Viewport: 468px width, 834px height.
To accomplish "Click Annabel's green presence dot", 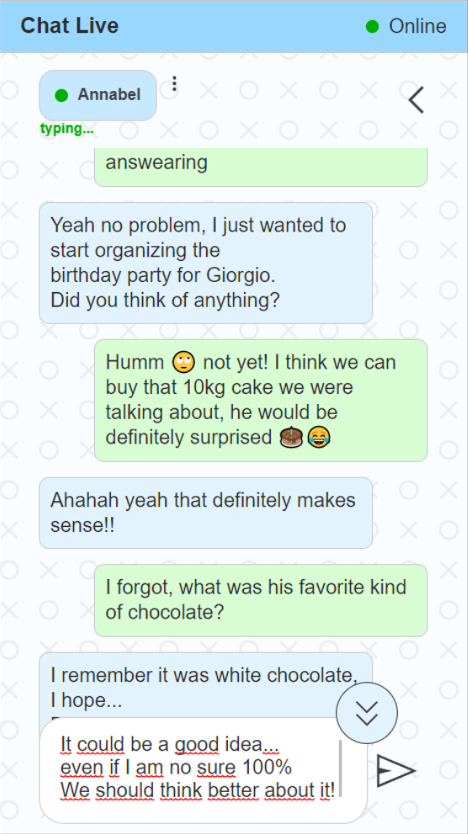I will coord(62,95).
